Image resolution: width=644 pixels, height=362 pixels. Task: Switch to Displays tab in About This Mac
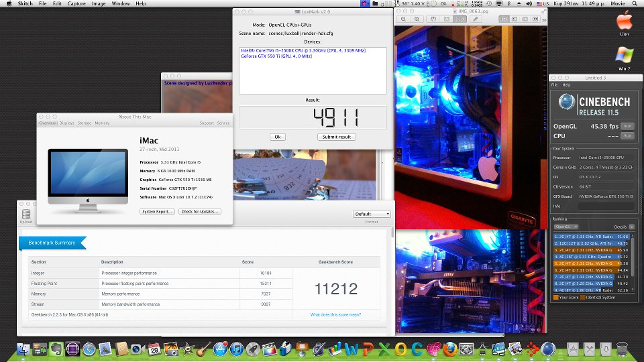[66, 123]
